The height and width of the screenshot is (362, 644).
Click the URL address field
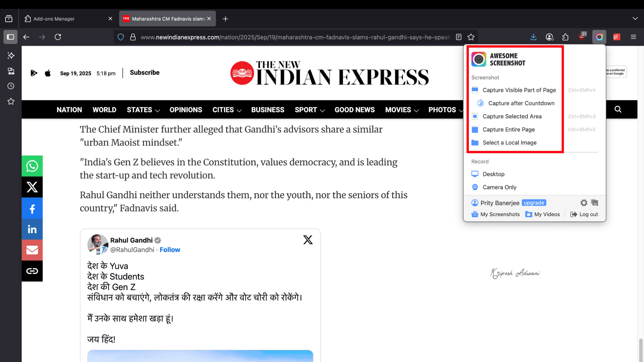pos(295,37)
